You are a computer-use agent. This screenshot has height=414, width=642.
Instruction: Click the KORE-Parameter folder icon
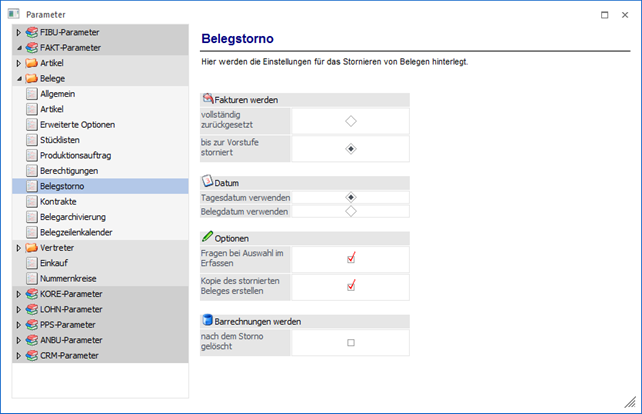32,294
